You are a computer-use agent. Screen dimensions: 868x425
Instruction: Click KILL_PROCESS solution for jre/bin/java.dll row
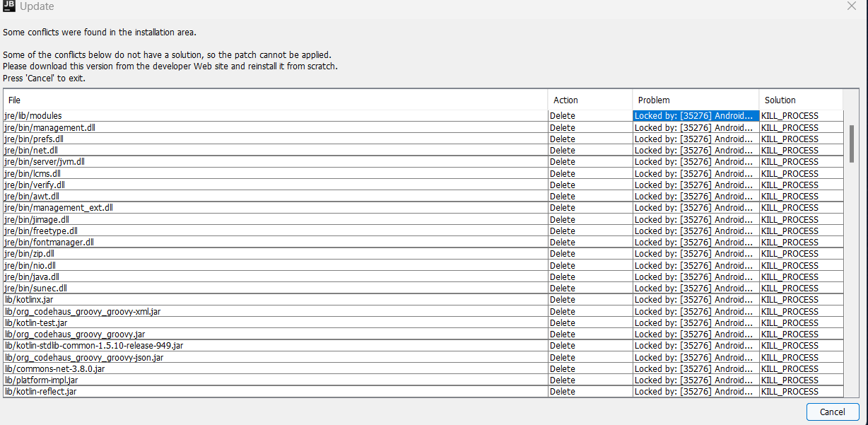tap(802, 276)
